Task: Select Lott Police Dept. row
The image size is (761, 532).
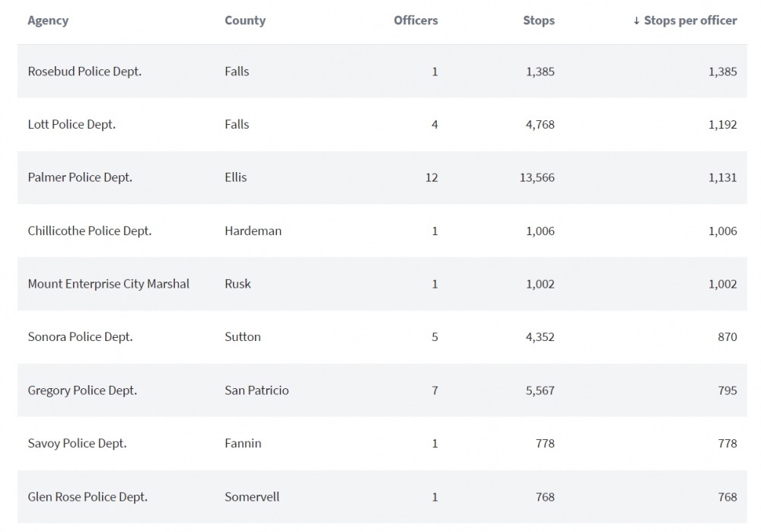Action: pos(72,125)
